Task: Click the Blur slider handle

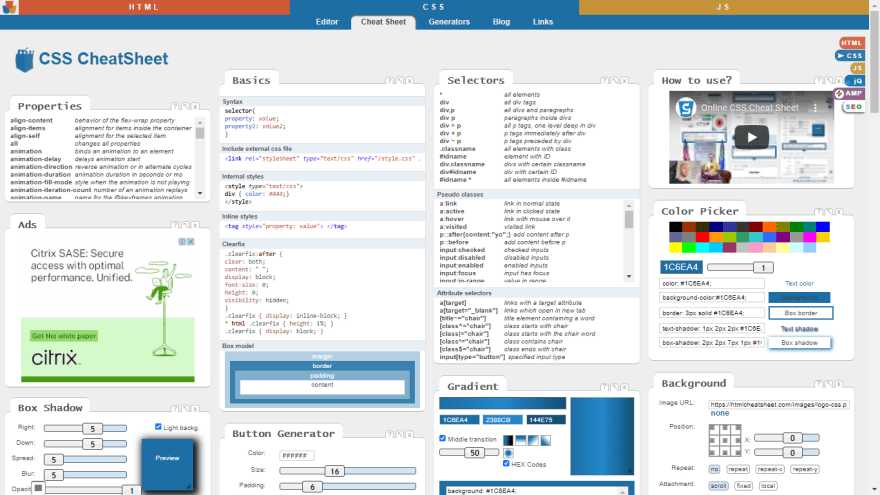Action: pyautogui.click(x=53, y=475)
